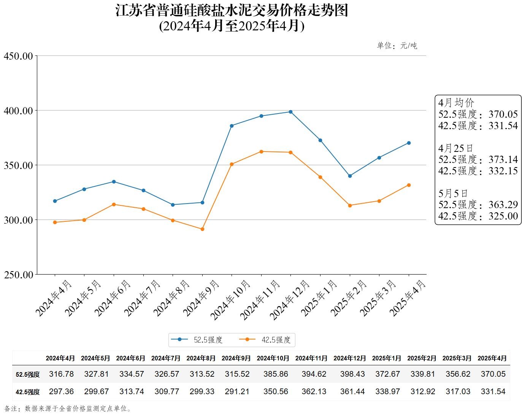Click the blue data point for 2024年10月
Screen dimensions: 522x420
(232, 126)
